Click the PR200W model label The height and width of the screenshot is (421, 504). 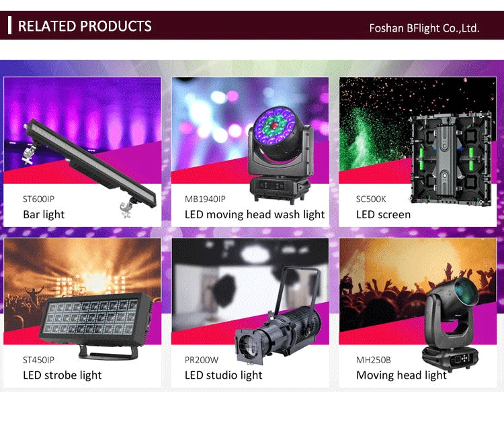pyautogui.click(x=202, y=360)
